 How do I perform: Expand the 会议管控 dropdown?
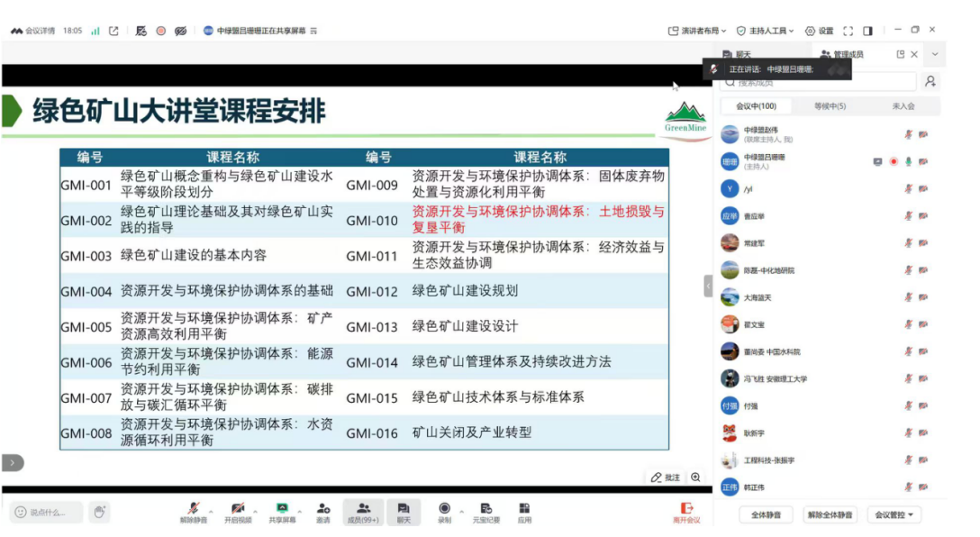point(893,514)
